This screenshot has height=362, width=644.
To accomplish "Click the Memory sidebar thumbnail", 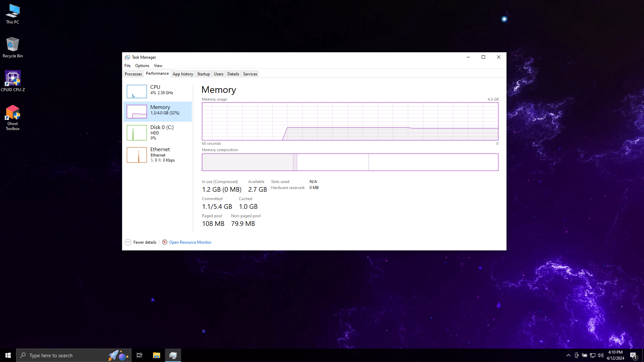I will [x=137, y=112].
